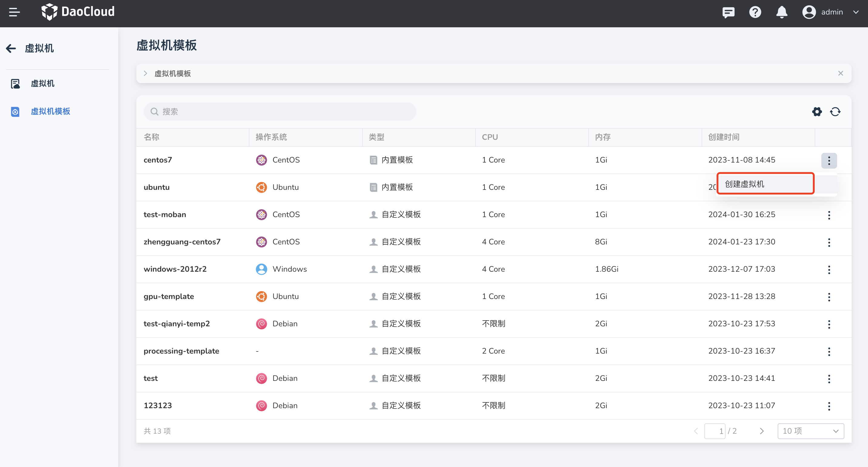Open actions menu for 123123 row
The height and width of the screenshot is (467, 868).
[829, 406]
